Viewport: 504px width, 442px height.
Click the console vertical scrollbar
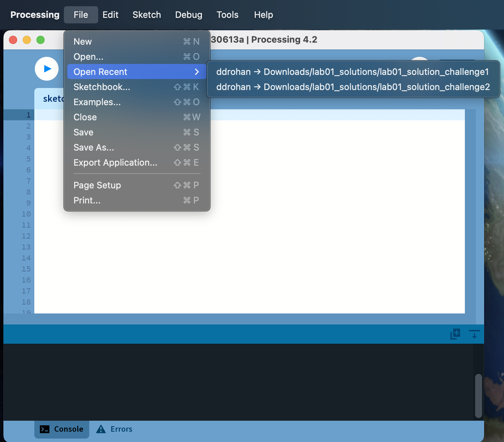[478, 396]
